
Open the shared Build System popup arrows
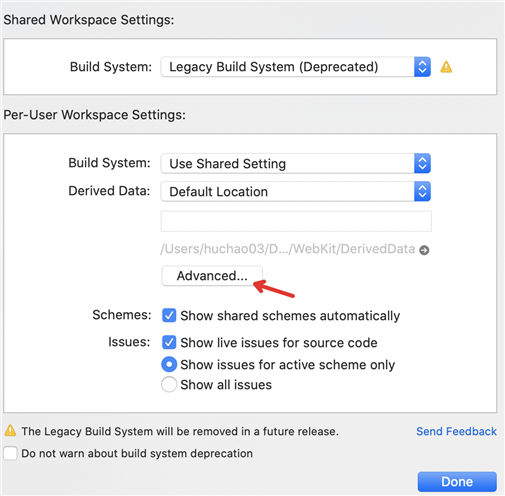coord(422,67)
